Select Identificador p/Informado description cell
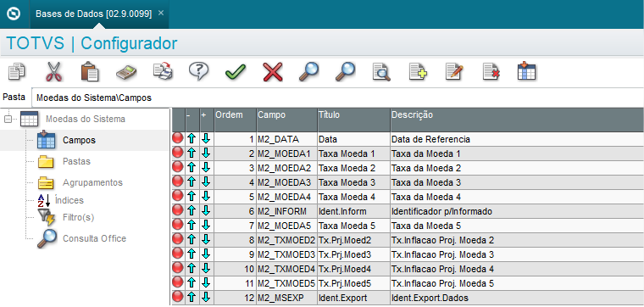Screen dimensions: 644x307 click(517, 211)
